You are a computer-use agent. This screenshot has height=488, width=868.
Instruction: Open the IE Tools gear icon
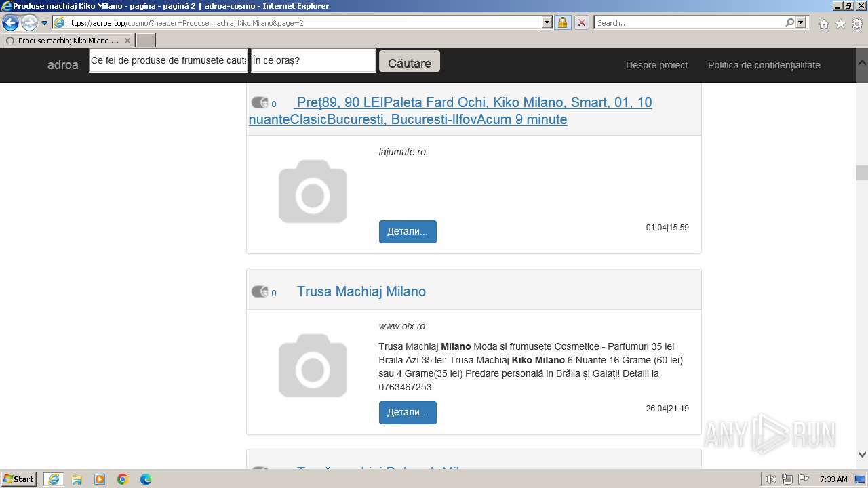(856, 24)
